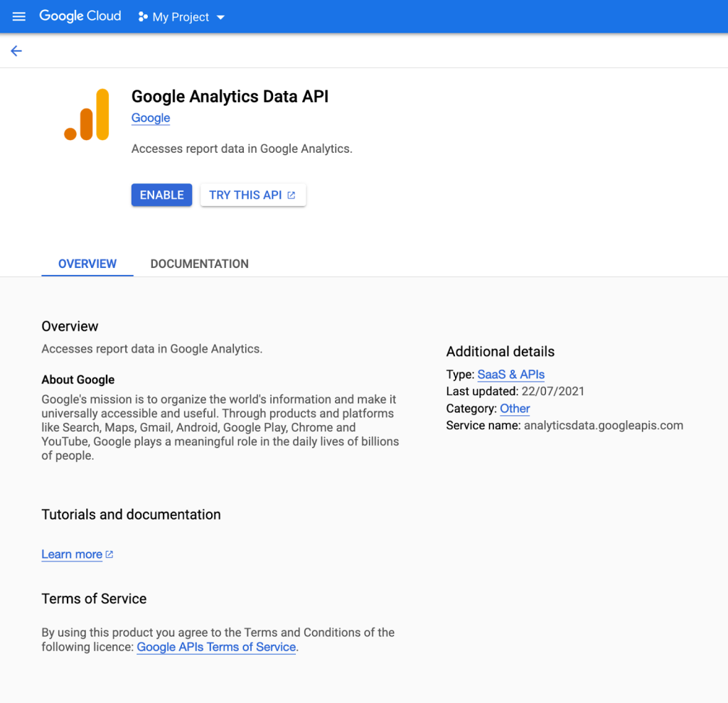Go back using the left arrow
Image resolution: width=728 pixels, height=703 pixels.
(16, 50)
